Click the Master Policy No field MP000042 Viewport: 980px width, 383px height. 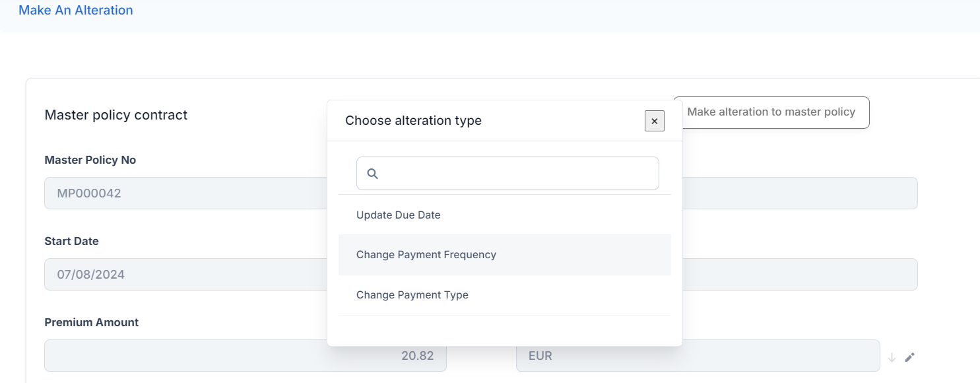[185, 193]
